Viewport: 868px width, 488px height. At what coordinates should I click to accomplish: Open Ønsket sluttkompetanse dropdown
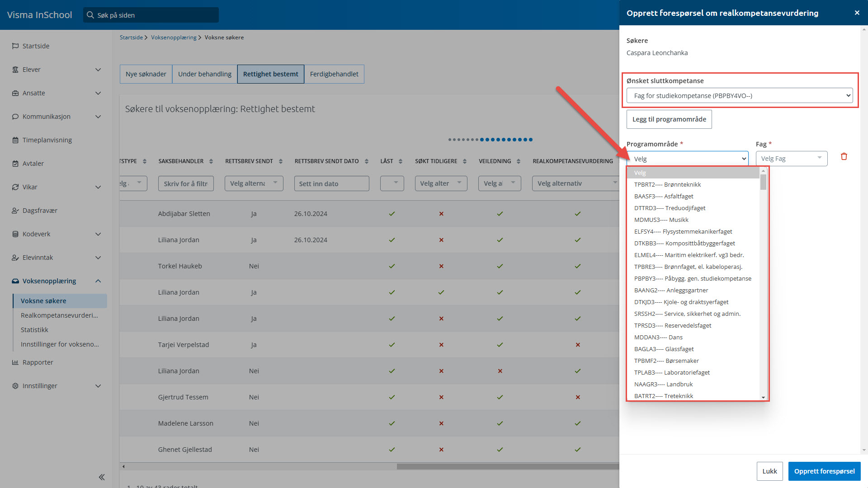coord(740,95)
